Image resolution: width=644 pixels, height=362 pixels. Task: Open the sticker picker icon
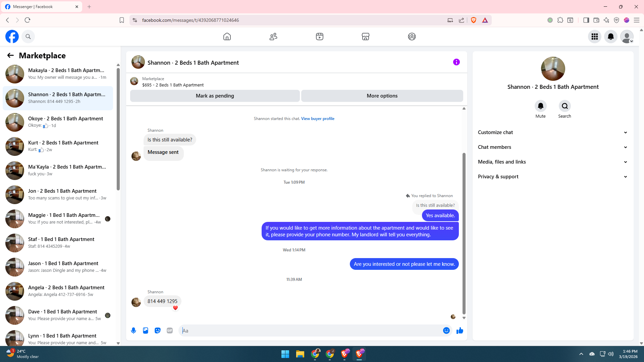point(158,330)
